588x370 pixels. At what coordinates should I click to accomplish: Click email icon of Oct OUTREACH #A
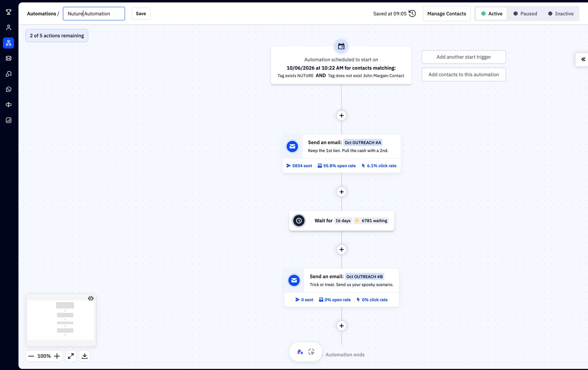(292, 146)
